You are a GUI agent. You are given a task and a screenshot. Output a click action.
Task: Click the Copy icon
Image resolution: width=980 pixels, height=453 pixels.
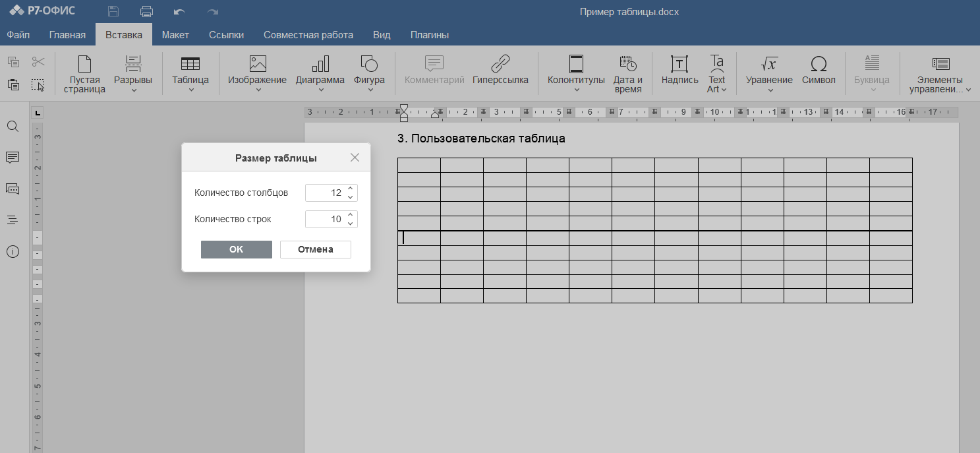[x=13, y=62]
